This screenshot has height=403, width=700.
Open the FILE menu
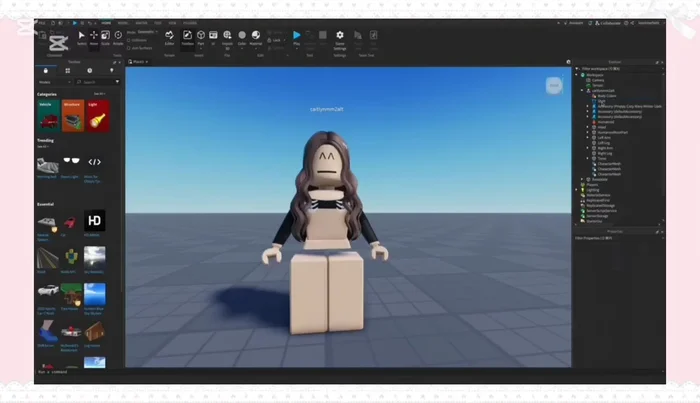click(42, 23)
